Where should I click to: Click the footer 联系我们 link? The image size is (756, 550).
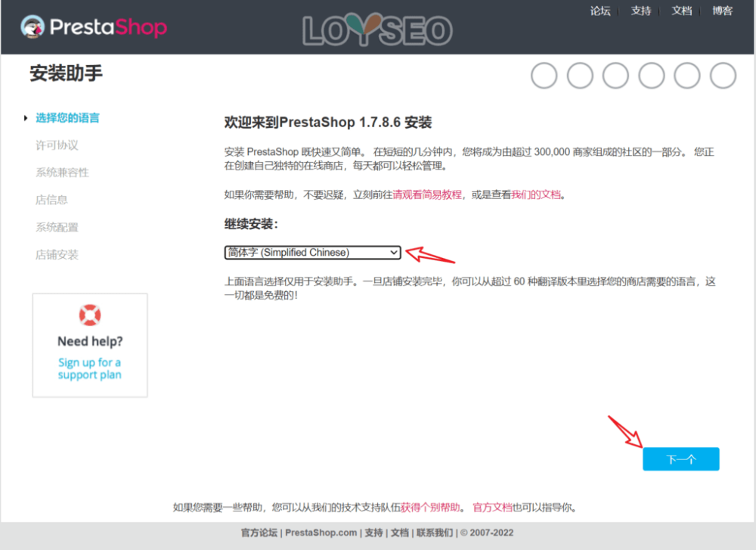435,533
